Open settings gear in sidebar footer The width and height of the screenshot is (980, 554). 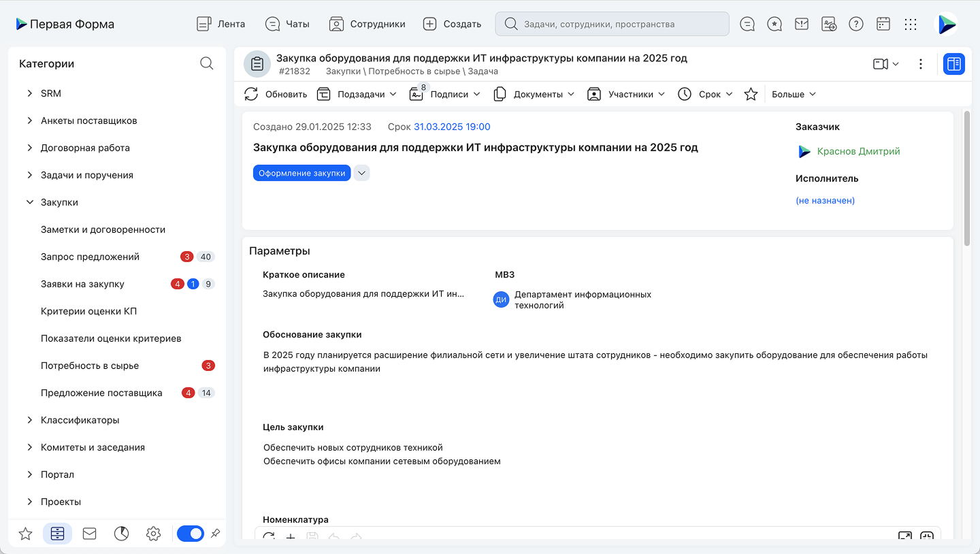pos(153,534)
